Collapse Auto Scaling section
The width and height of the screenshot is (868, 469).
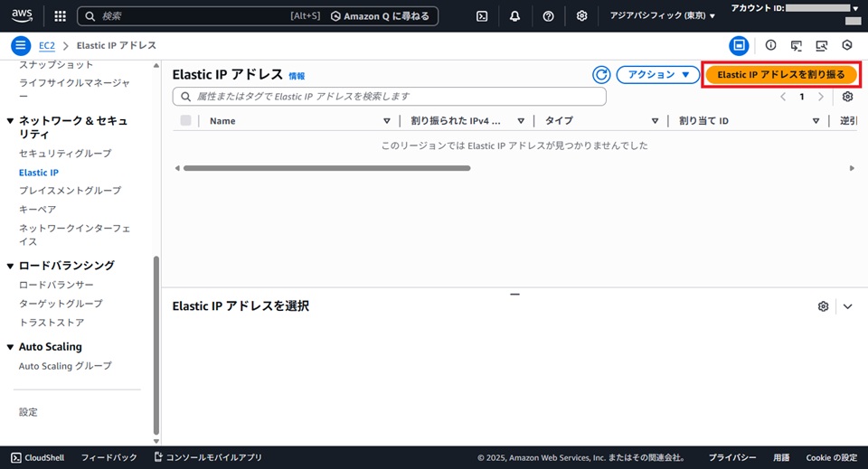click(10, 347)
